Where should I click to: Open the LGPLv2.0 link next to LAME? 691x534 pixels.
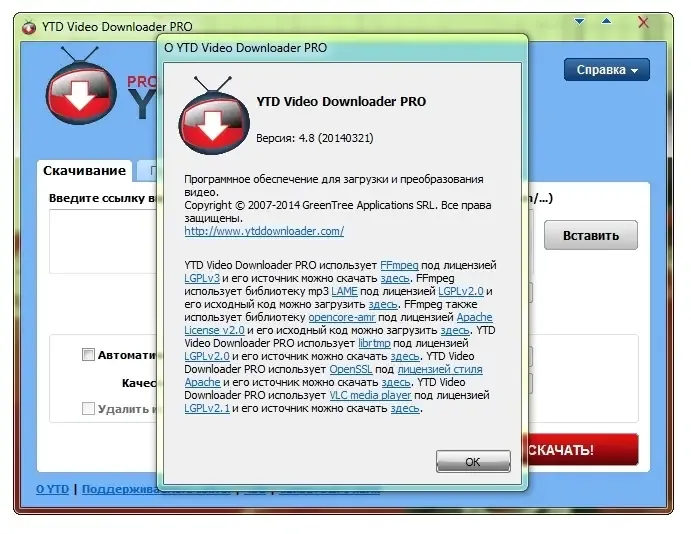click(461, 291)
